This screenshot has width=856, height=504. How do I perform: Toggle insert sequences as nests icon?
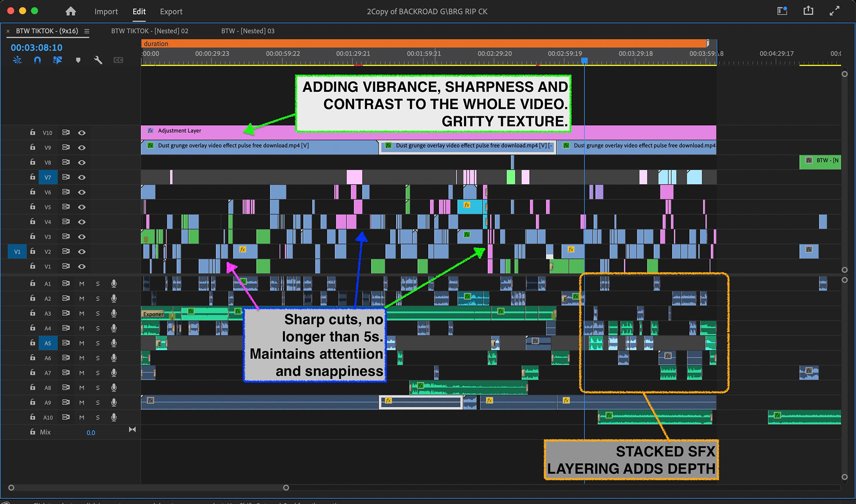[x=17, y=60]
